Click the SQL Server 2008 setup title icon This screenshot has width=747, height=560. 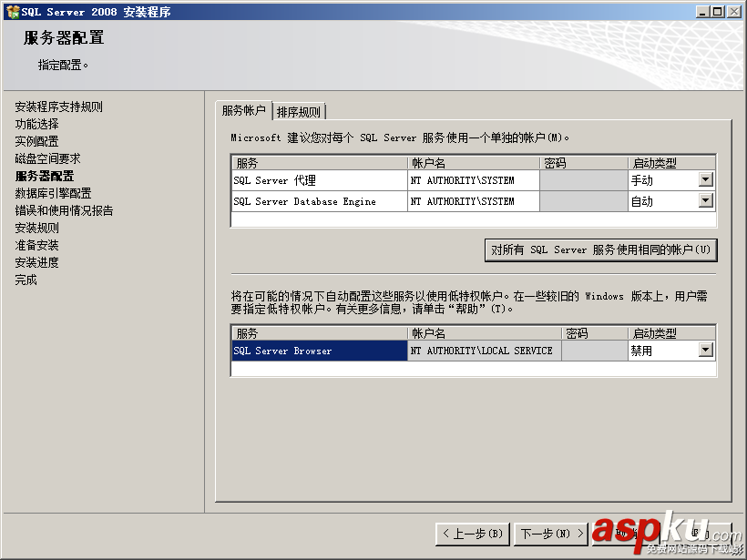point(13,12)
